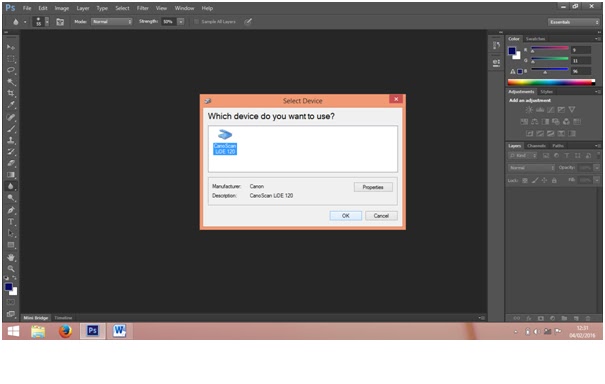Image resolution: width=605 pixels, height=384 pixels.
Task: Select the Hand tool
Action: (x=11, y=257)
